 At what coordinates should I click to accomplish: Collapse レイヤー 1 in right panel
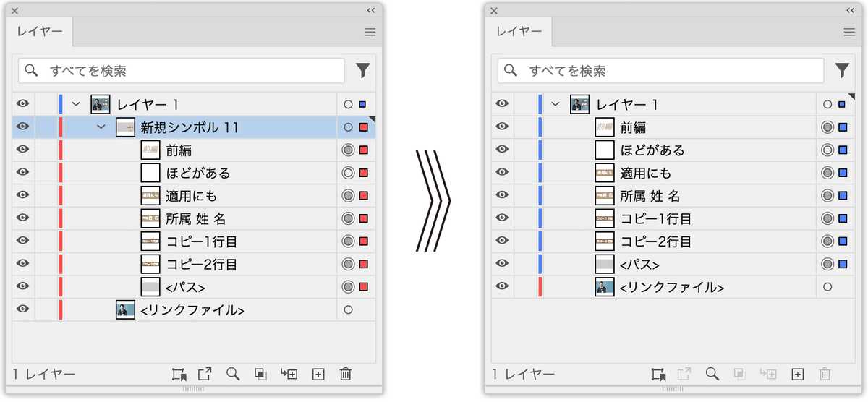tap(556, 104)
